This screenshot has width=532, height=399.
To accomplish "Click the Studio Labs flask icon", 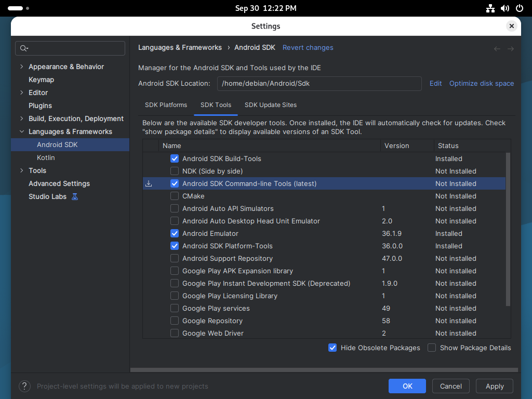I will (x=75, y=196).
